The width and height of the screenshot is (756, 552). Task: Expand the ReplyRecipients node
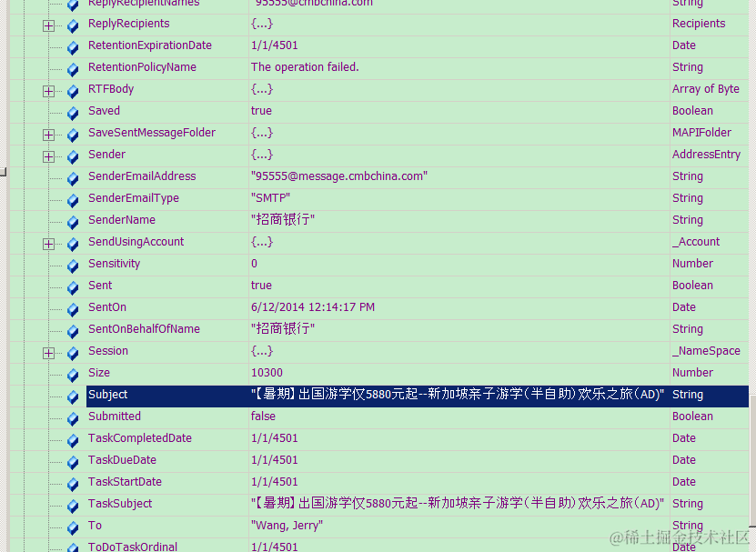tap(48, 26)
